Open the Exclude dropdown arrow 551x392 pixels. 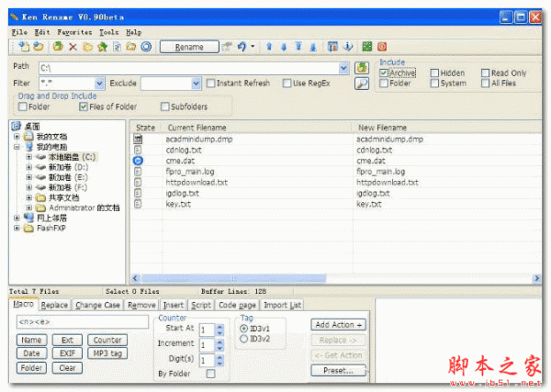click(197, 84)
